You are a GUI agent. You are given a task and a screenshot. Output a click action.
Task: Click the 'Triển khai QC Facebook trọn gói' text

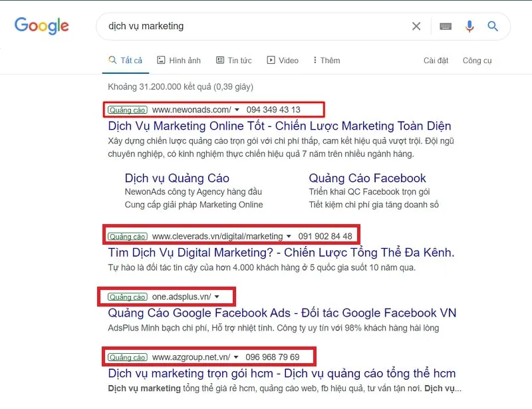click(369, 192)
